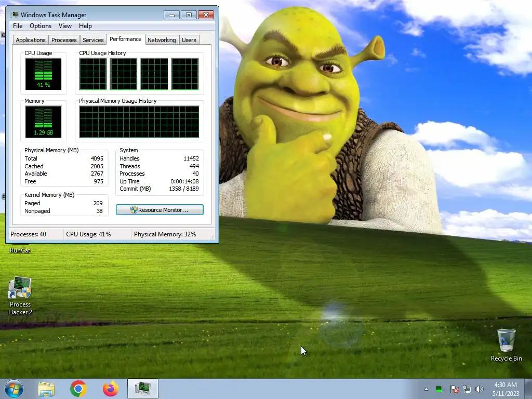Open the File menu
The width and height of the screenshot is (532, 399).
[18, 26]
